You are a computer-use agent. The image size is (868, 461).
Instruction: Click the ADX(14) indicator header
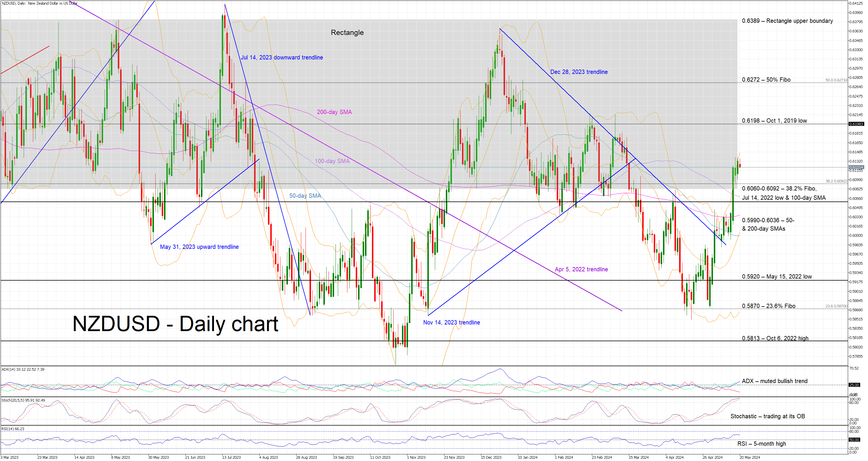click(x=23, y=369)
